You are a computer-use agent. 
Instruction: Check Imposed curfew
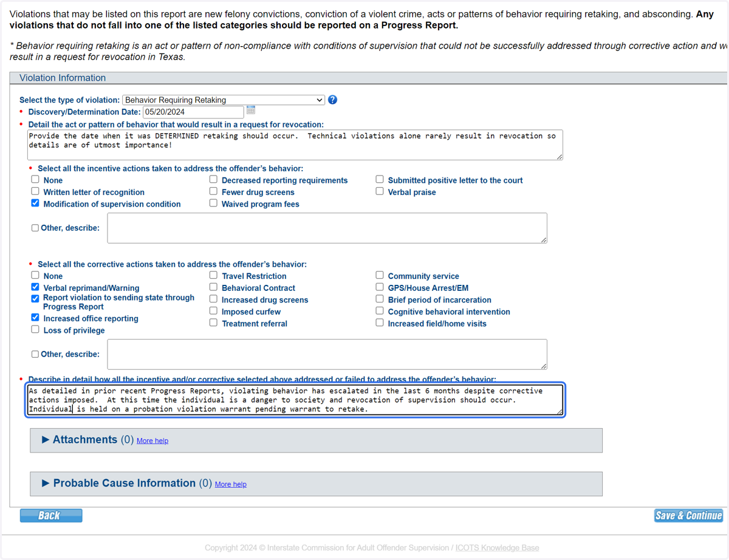click(x=213, y=311)
